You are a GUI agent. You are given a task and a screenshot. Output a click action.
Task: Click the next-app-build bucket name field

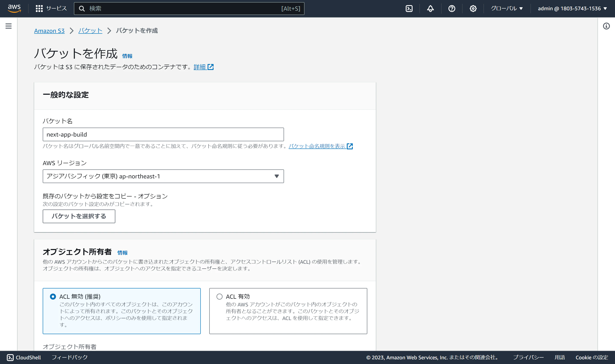click(x=163, y=134)
